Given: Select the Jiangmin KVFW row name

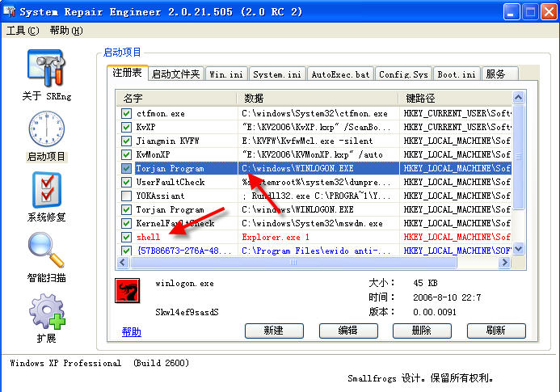Looking at the screenshot, I should 167,141.
